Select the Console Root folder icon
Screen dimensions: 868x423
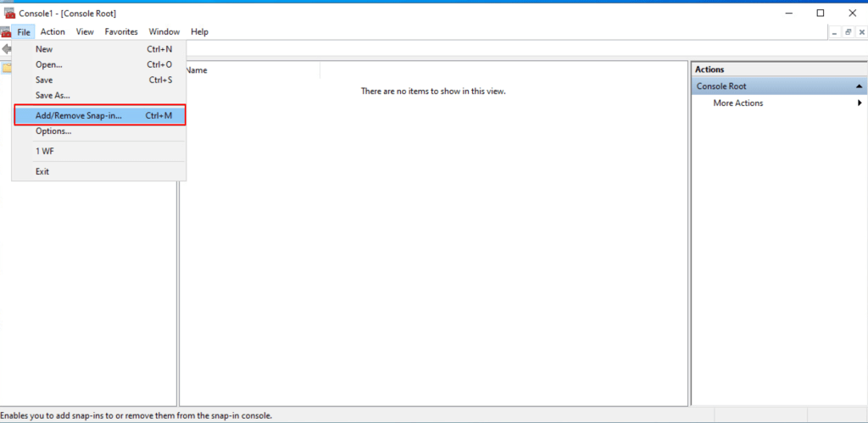coord(7,69)
